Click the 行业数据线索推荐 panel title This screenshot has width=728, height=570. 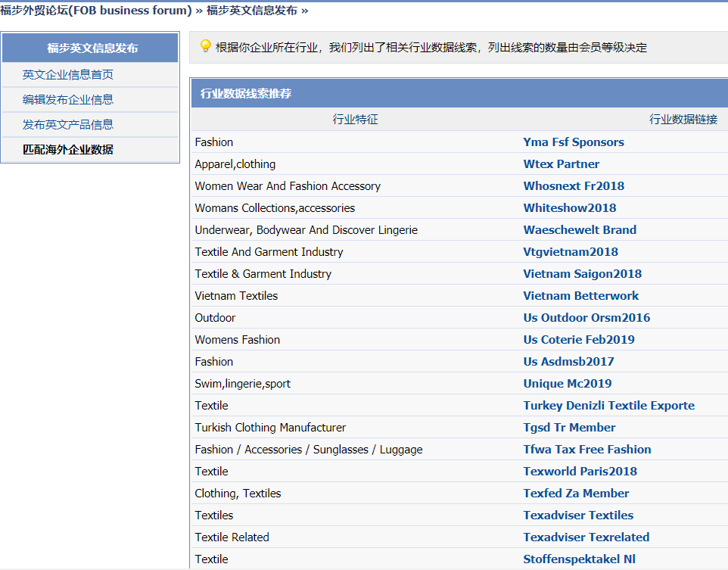pos(246,93)
